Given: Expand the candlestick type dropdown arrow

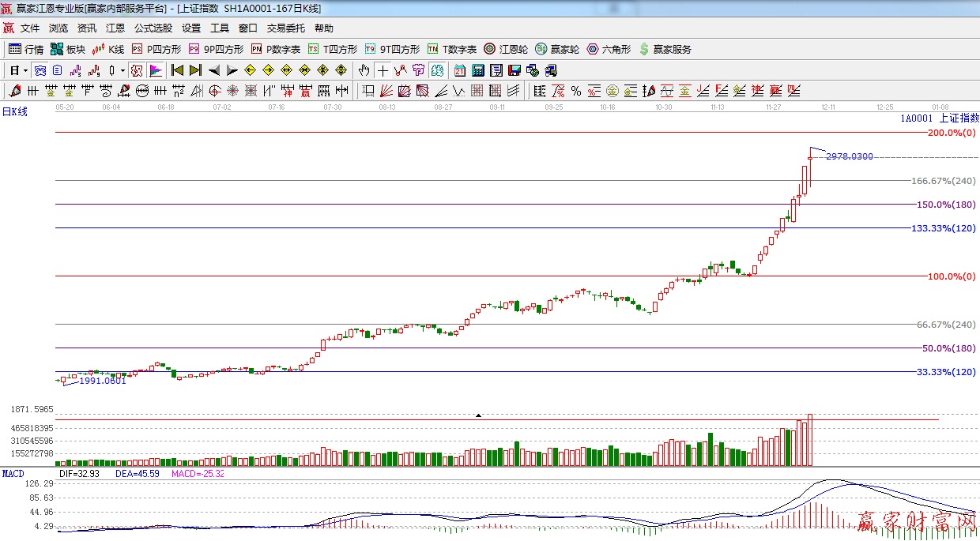Looking at the screenshot, I should (122, 70).
